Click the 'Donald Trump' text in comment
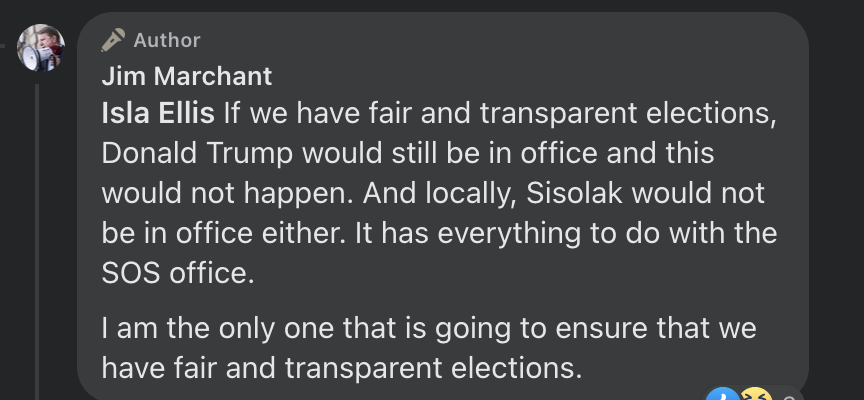 click(x=197, y=153)
